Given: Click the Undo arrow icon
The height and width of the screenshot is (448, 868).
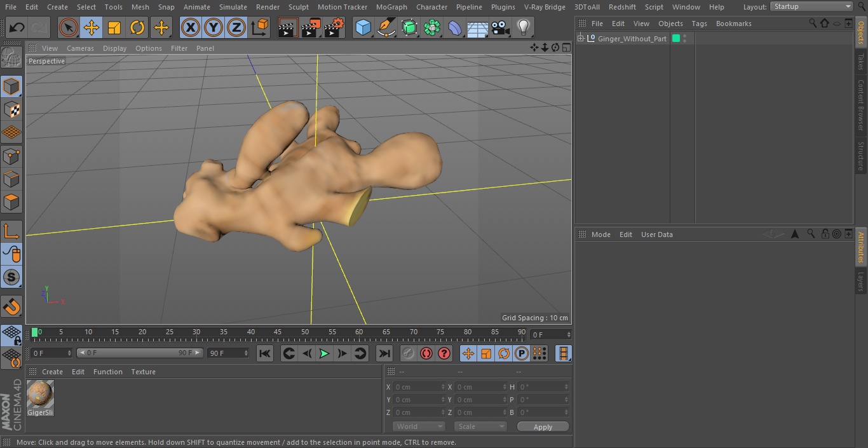Looking at the screenshot, I should pos(17,27).
